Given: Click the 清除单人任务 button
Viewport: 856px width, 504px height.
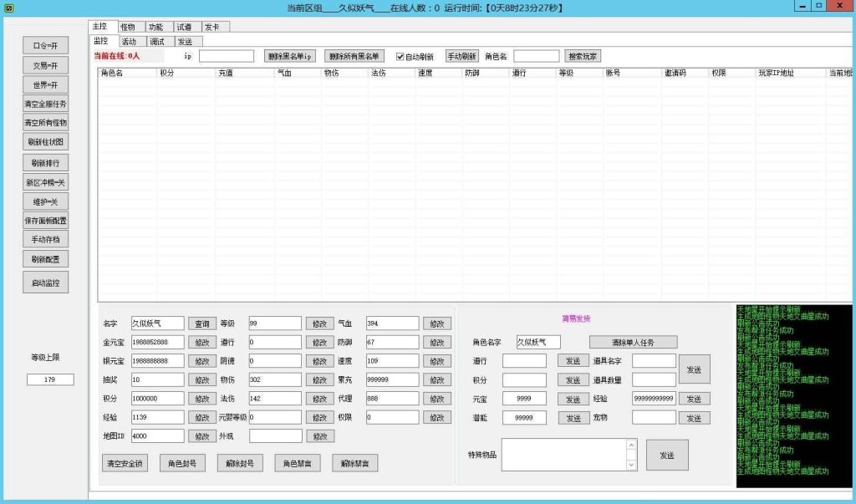Looking at the screenshot, I should pos(633,342).
